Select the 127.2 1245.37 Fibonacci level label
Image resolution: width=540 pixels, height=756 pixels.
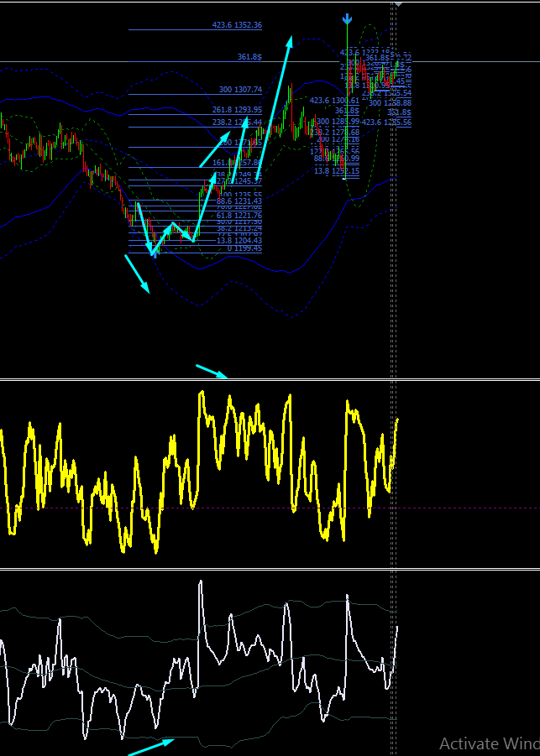[239, 181]
